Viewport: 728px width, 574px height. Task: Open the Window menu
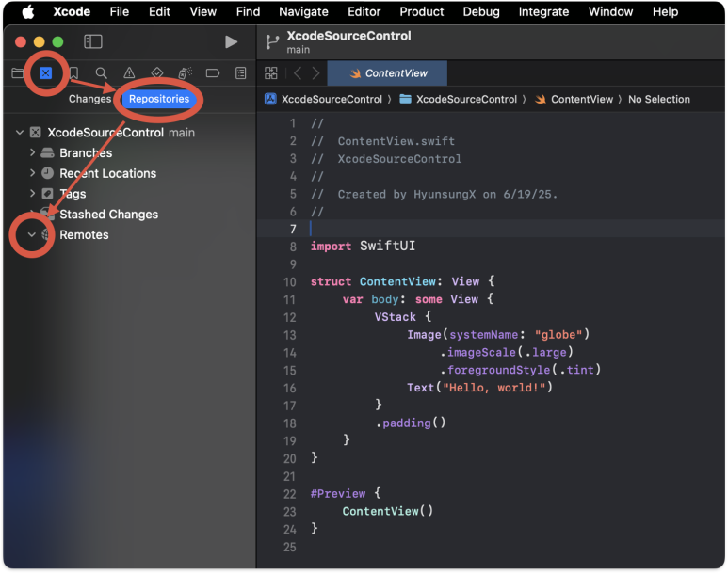click(x=610, y=11)
